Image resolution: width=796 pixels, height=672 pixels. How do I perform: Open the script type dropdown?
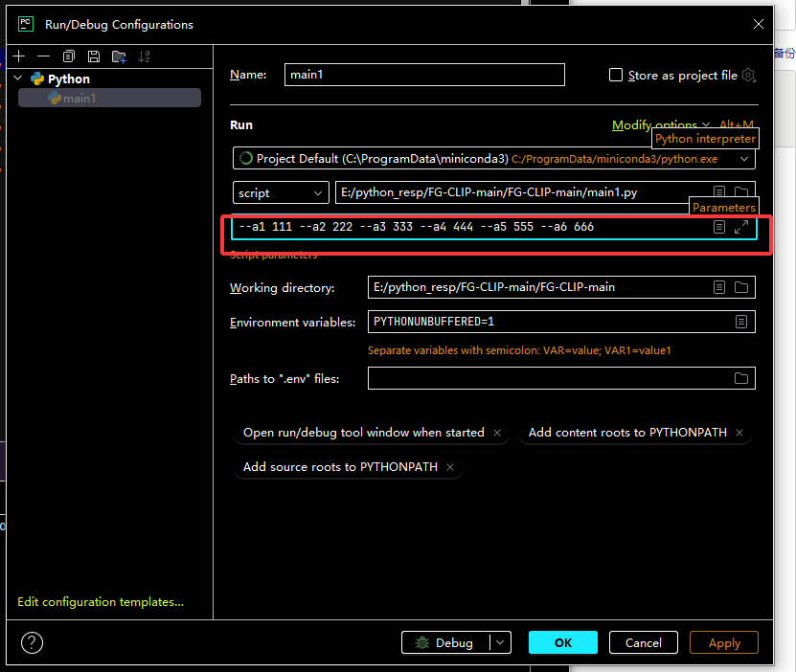click(281, 192)
